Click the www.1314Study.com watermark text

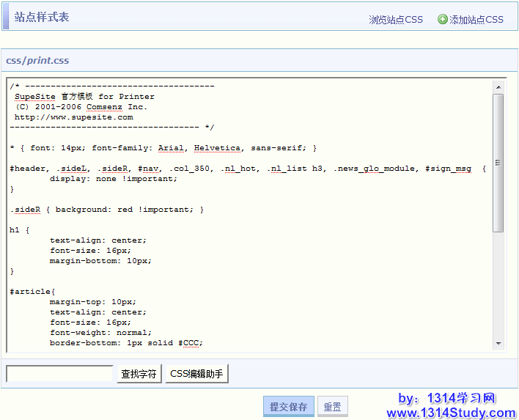(451, 413)
